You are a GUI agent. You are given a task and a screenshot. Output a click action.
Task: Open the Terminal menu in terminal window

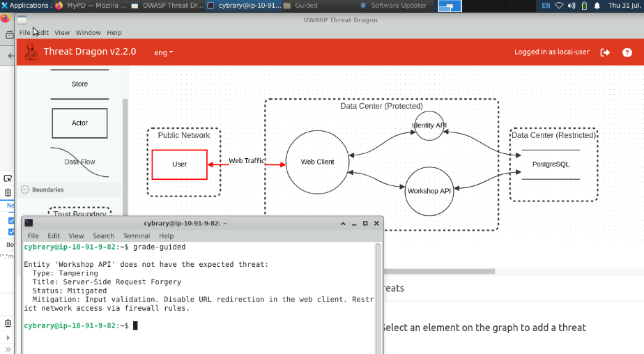[x=137, y=236]
